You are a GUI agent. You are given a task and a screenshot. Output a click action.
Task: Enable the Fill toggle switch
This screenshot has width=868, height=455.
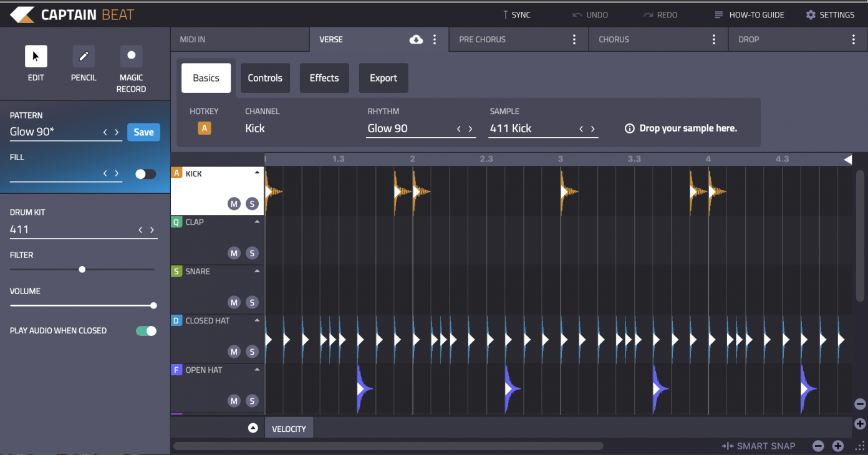[x=145, y=174]
